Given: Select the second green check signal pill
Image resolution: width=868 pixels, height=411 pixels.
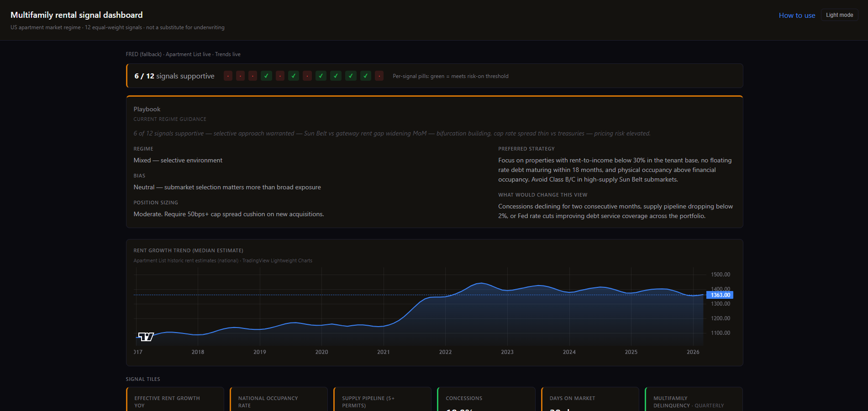Looking at the screenshot, I should 294,76.
